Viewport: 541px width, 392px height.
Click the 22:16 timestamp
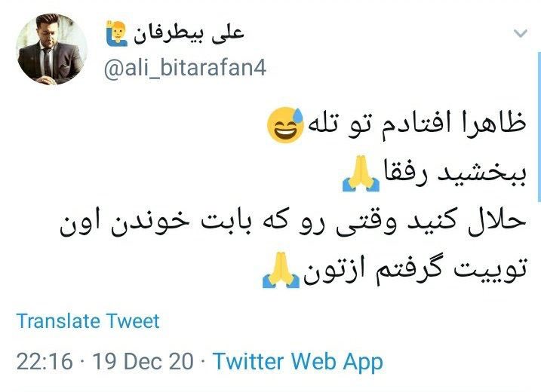pyautogui.click(x=45, y=361)
